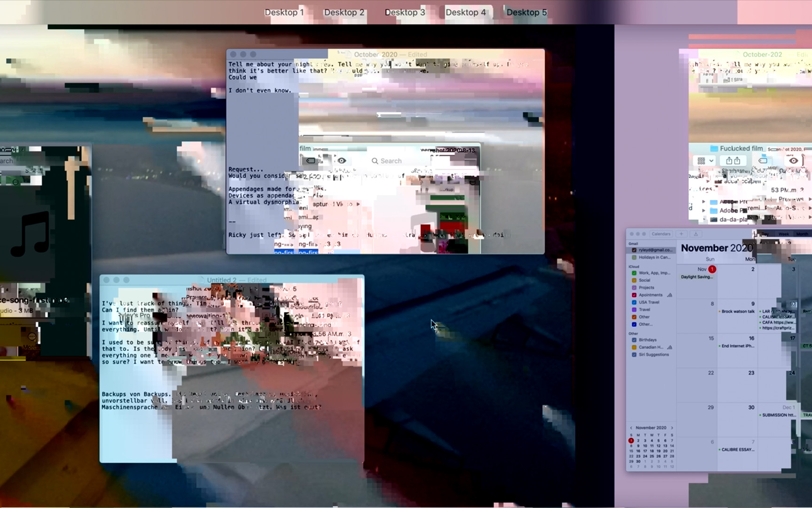Click the Tags icon in right Finder toolbar
This screenshot has width=812, height=508.
[763, 161]
